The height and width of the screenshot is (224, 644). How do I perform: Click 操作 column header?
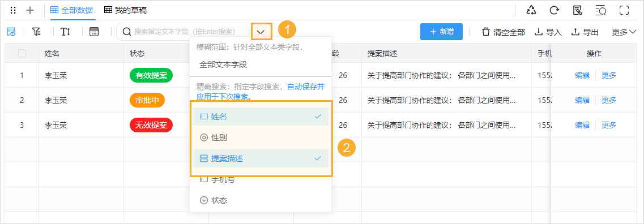594,53
